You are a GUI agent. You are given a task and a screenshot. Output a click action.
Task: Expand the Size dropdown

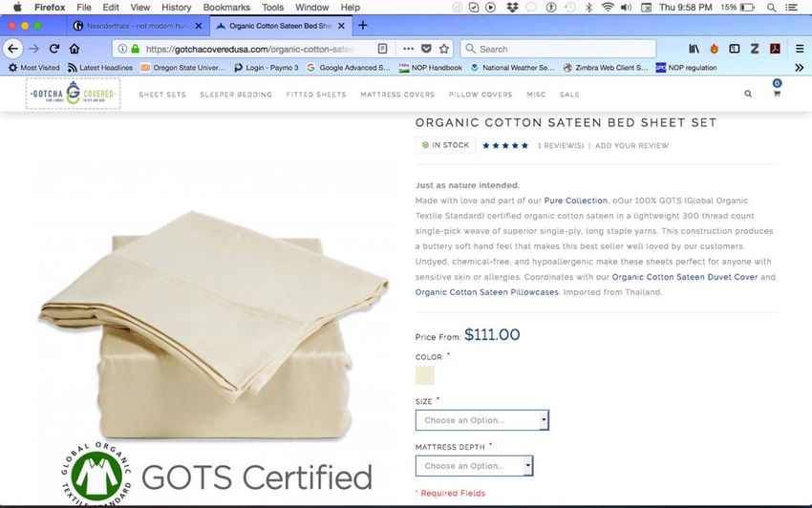click(x=482, y=420)
